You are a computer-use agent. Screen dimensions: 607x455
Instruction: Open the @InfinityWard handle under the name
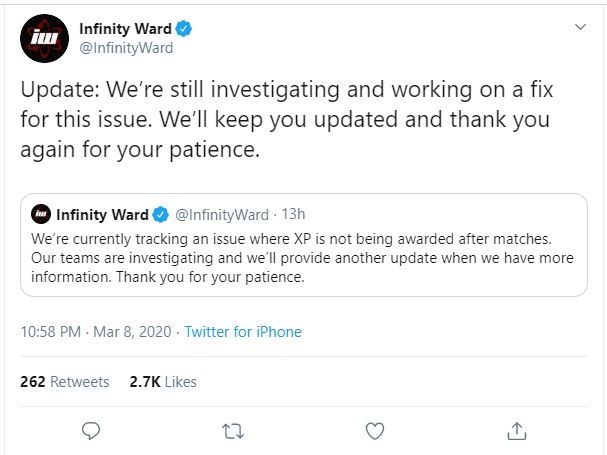pos(126,48)
